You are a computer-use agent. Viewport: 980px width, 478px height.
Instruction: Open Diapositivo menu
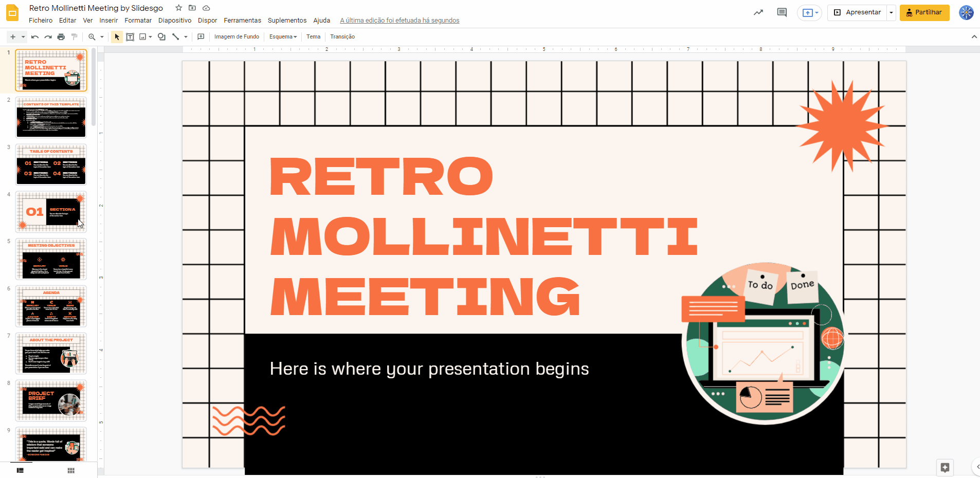(x=175, y=21)
